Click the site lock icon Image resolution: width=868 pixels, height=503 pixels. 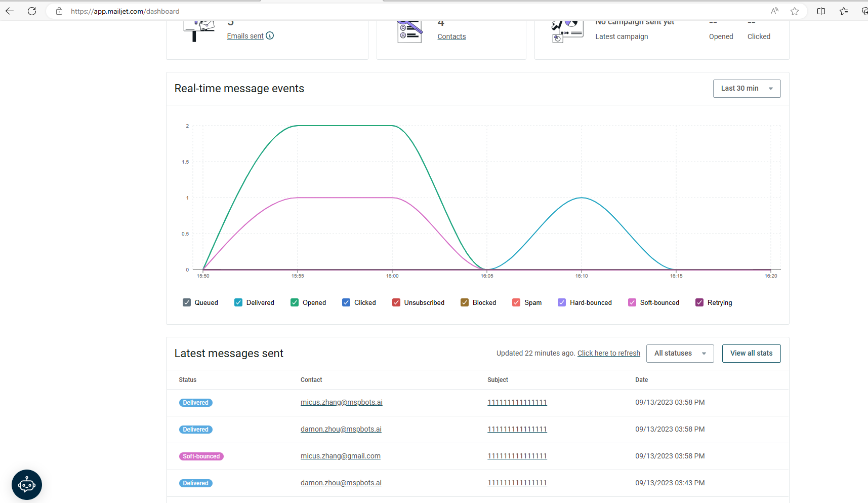(59, 11)
